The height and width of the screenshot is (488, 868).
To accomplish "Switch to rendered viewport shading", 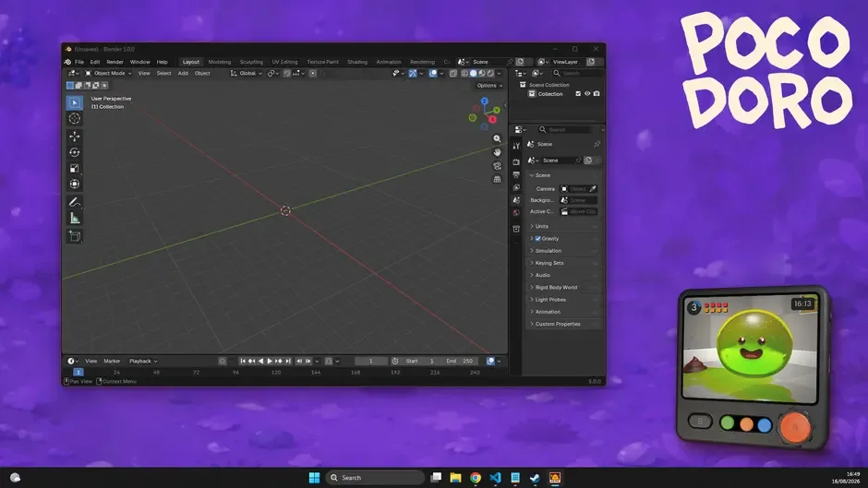I will pos(490,73).
